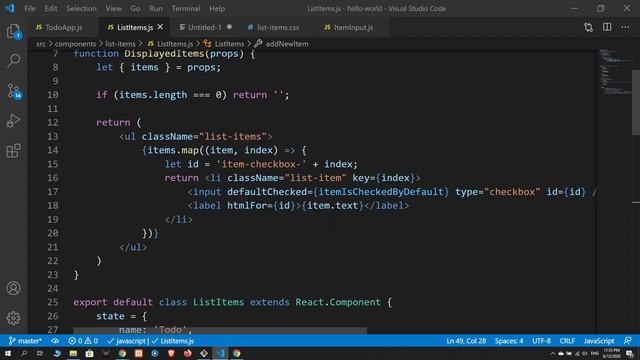Click the code minimap
Screen dimensions: 640x360
click(615, 71)
